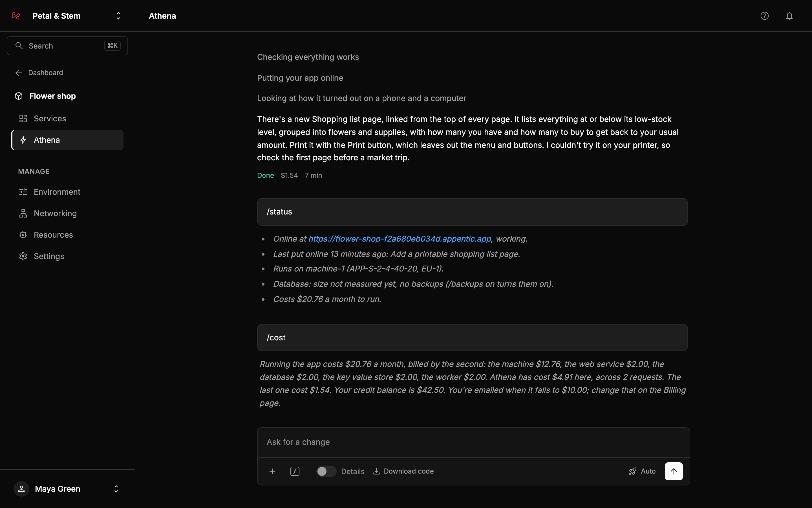Click the plus attach icon
The height and width of the screenshot is (508, 812).
272,471
